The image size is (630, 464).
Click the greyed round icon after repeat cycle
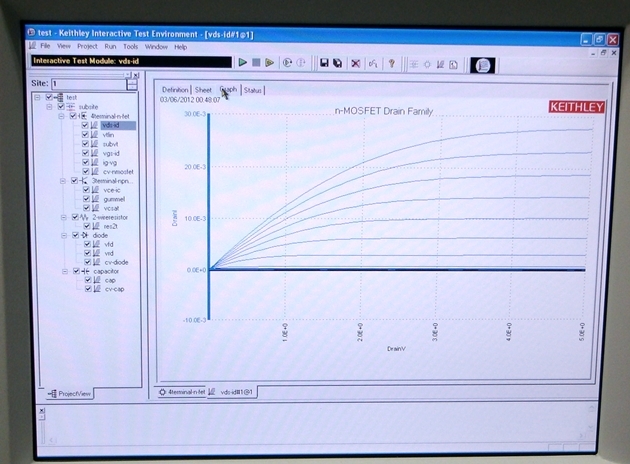301,63
